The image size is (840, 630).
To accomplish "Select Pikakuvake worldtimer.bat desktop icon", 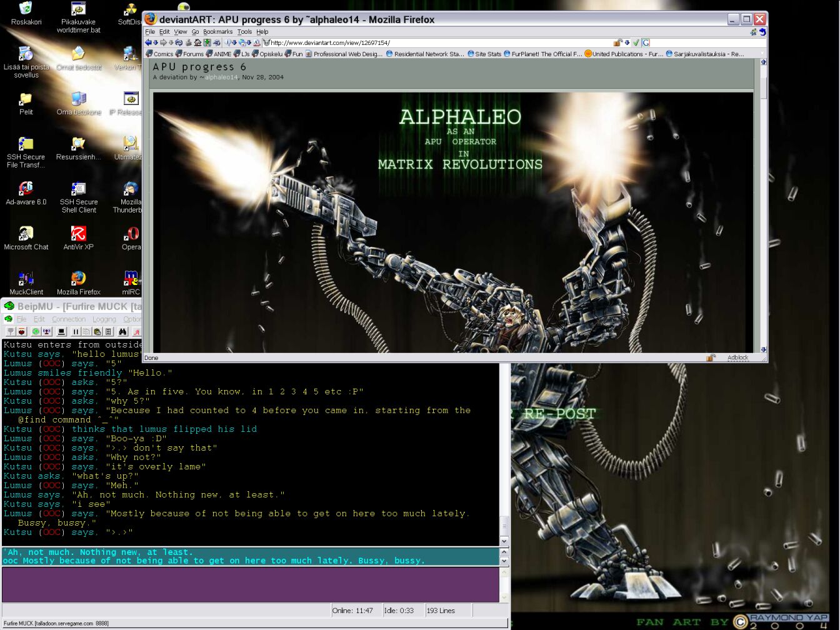I will pyautogui.click(x=79, y=17).
